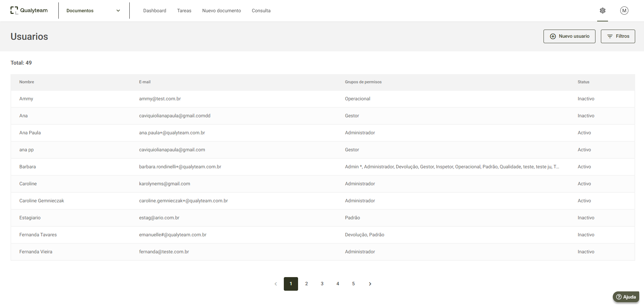Open user Estagiario row

pyautogui.click(x=323, y=218)
